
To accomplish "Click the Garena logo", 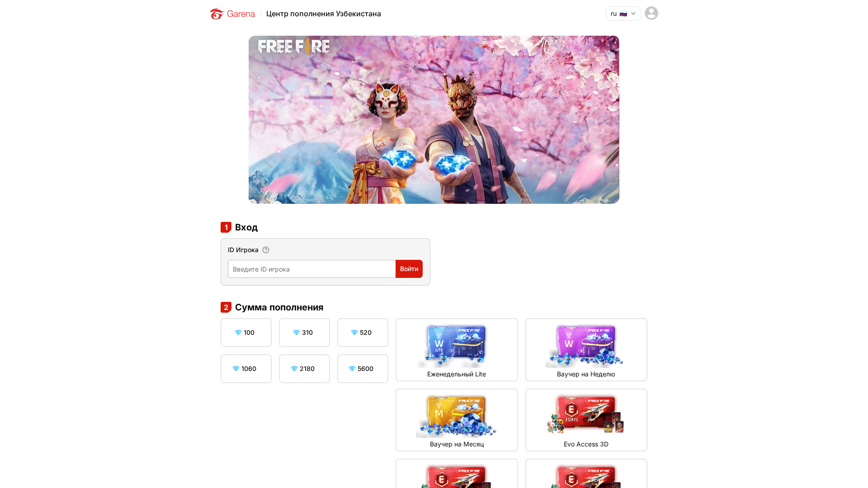I will coord(232,14).
